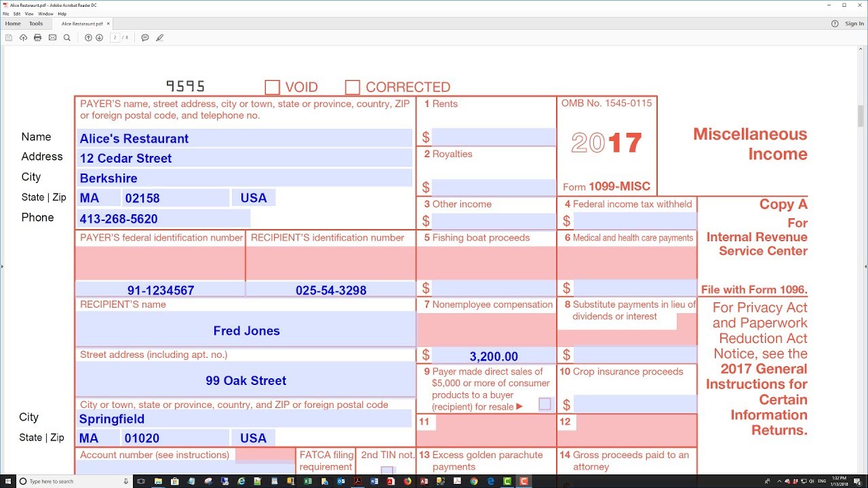The height and width of the screenshot is (488, 868).
Task: Open the Edit menu
Action: (17, 14)
